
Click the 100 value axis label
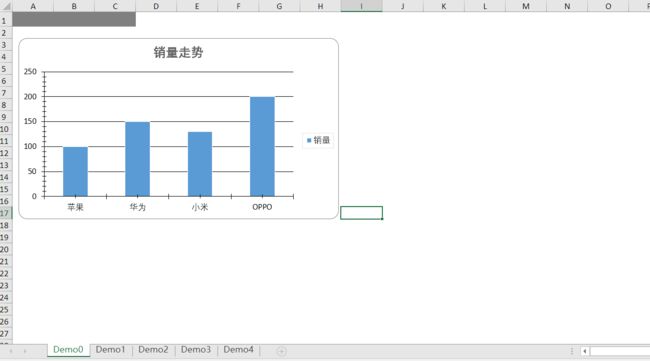(30, 146)
